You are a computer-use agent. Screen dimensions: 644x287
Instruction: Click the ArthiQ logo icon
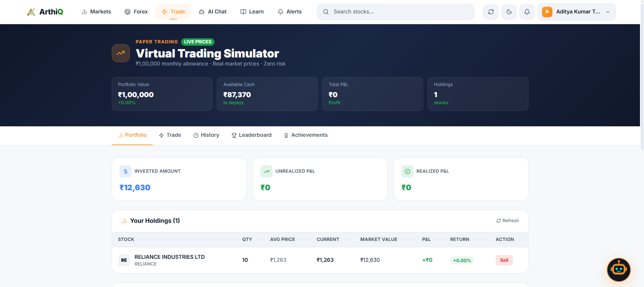coord(31,12)
